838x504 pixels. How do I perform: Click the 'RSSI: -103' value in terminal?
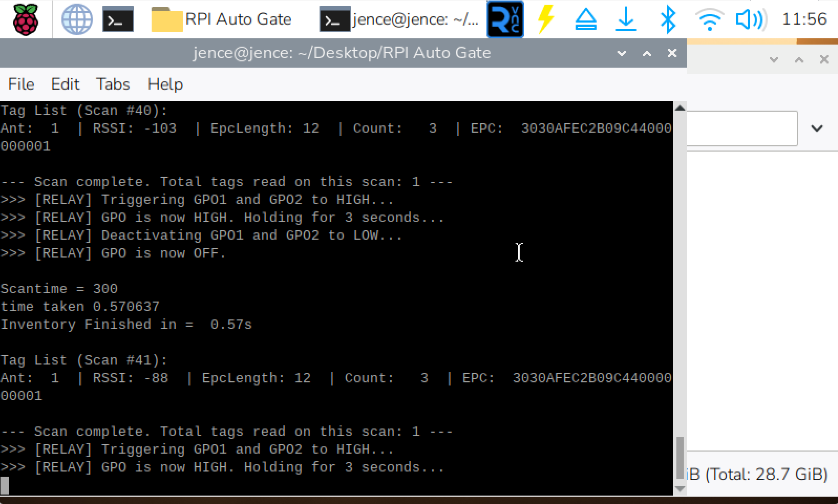tap(135, 128)
